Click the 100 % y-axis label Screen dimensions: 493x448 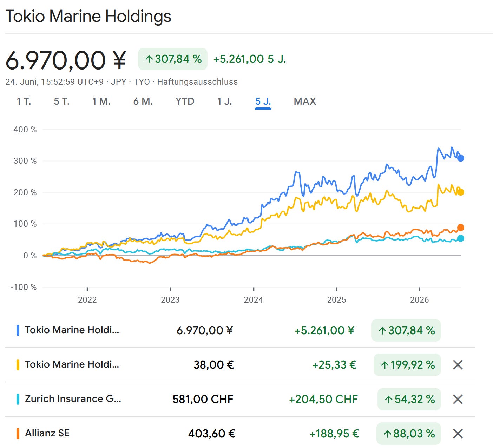coord(25,224)
